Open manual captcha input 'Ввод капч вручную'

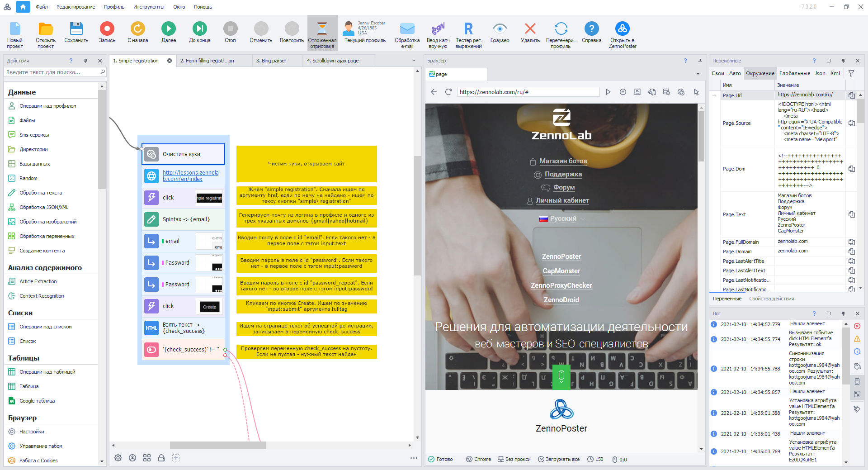[438, 28]
